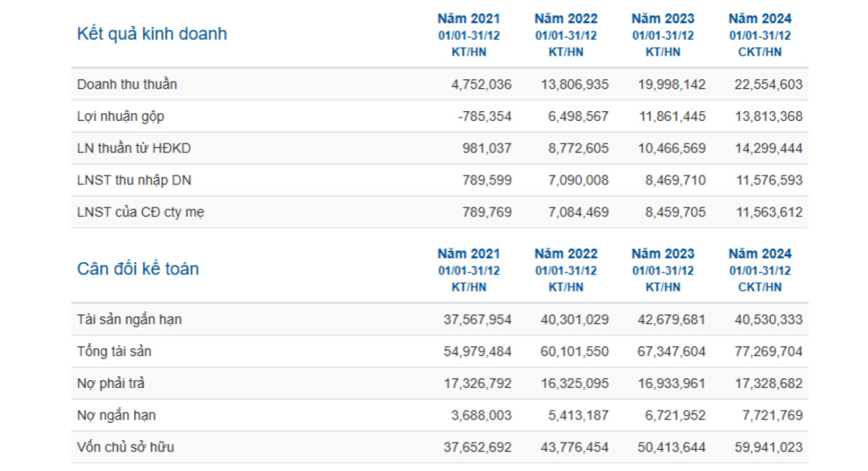This screenshot has height=471, width=868.
Task: Open the Tổng tài sản row label
Action: click(x=114, y=352)
